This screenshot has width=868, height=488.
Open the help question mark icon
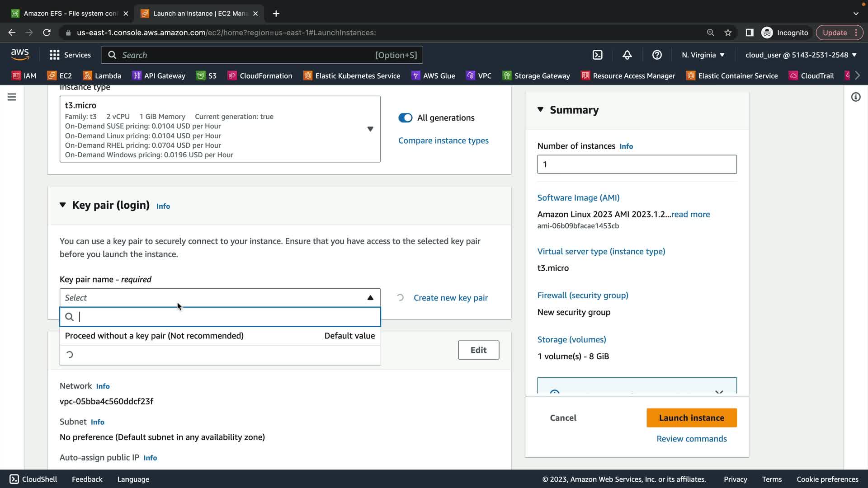pos(657,55)
